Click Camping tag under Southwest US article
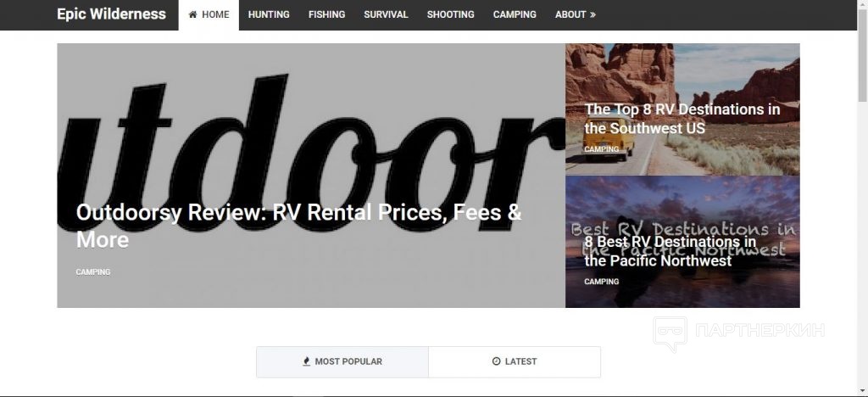This screenshot has width=868, height=397. click(x=602, y=149)
